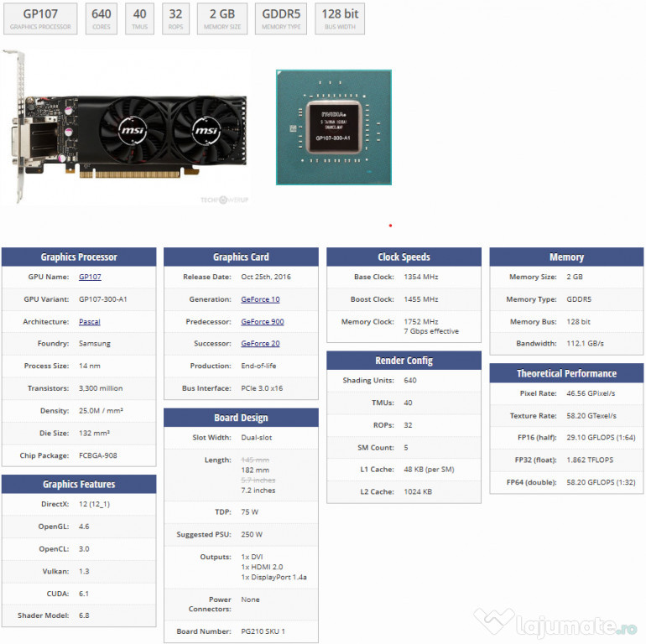646x644 pixels.
Task: Select the GDDR5 Memory Type badge
Action: point(281,18)
